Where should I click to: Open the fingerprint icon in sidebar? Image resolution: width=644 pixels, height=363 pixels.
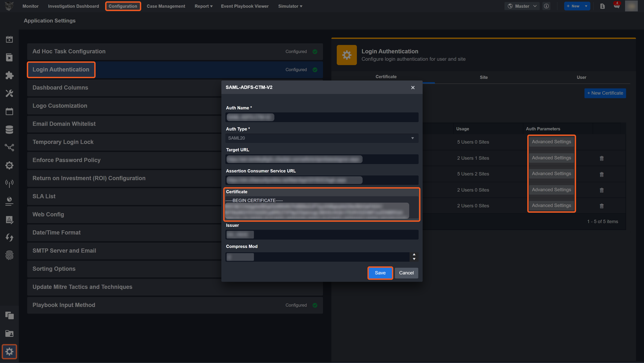9,255
